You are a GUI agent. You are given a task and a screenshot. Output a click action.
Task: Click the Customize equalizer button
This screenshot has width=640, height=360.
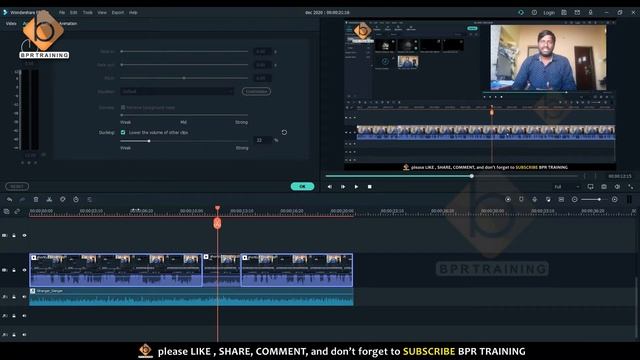pyautogui.click(x=256, y=91)
